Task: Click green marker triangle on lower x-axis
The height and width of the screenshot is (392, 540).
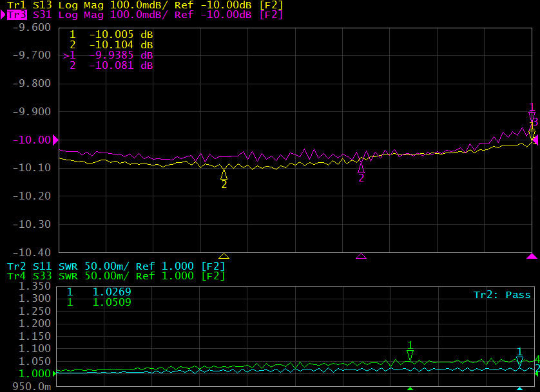Action: [x=410, y=389]
